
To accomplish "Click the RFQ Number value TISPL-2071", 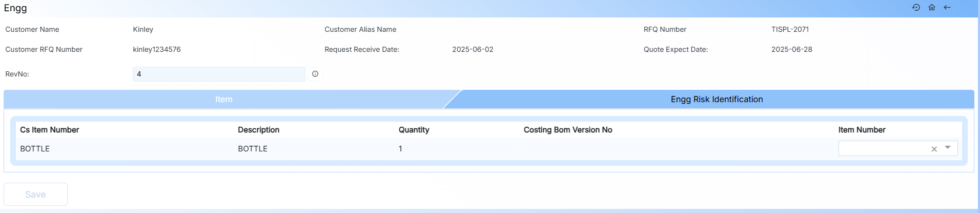I will coord(790,29).
